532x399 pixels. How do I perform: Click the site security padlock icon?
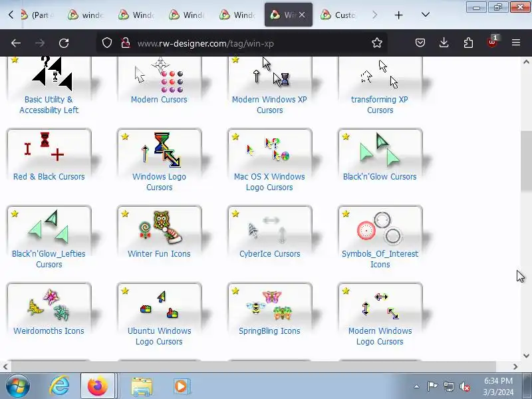[126, 43]
